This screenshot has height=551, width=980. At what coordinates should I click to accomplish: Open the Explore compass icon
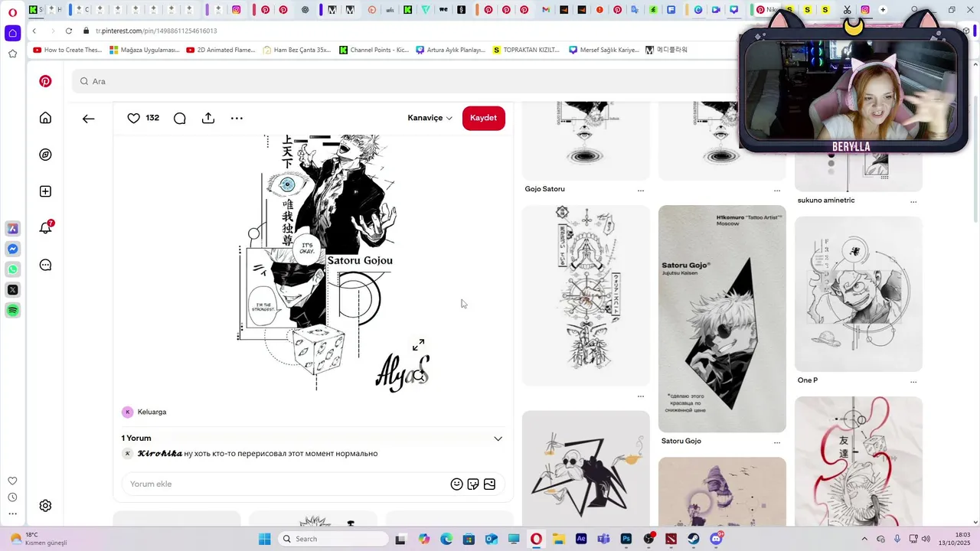[45, 155]
